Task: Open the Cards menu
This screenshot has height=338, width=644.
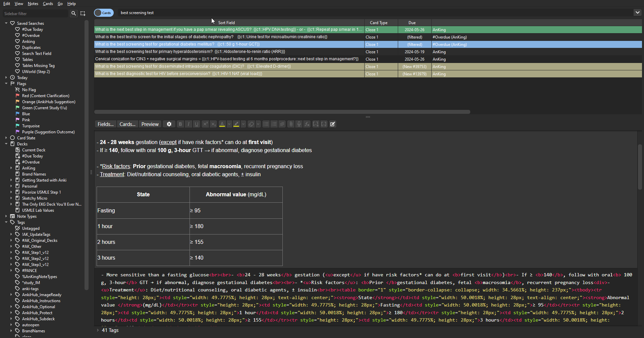Action: coord(48,4)
